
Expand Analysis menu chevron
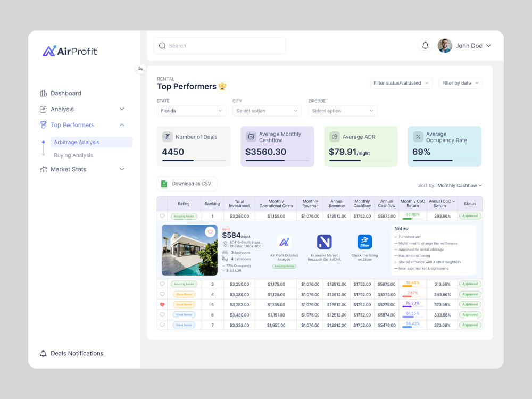tap(122, 109)
